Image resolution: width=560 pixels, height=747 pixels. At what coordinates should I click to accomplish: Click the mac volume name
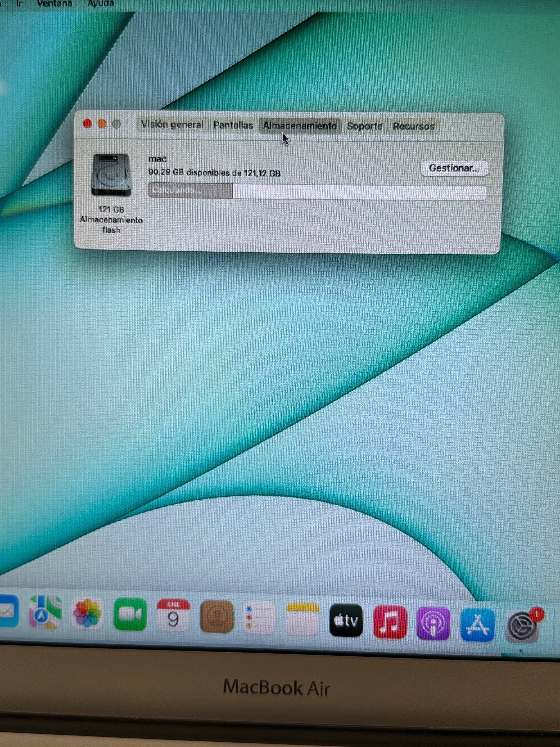pos(157,159)
